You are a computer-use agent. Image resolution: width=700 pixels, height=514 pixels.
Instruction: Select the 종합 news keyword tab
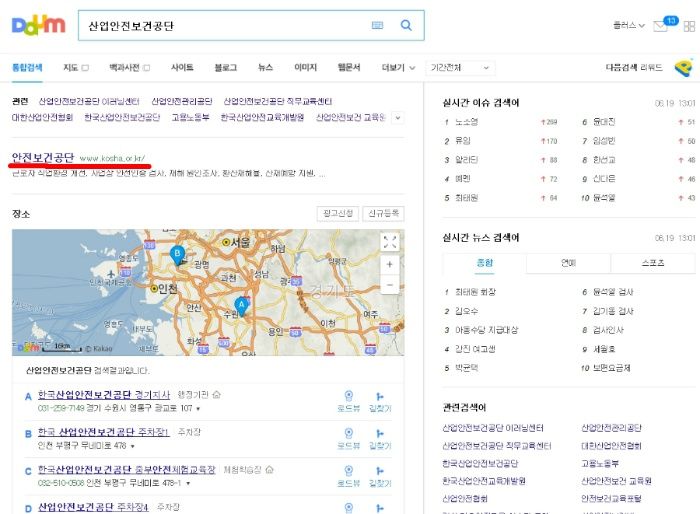[x=484, y=263]
